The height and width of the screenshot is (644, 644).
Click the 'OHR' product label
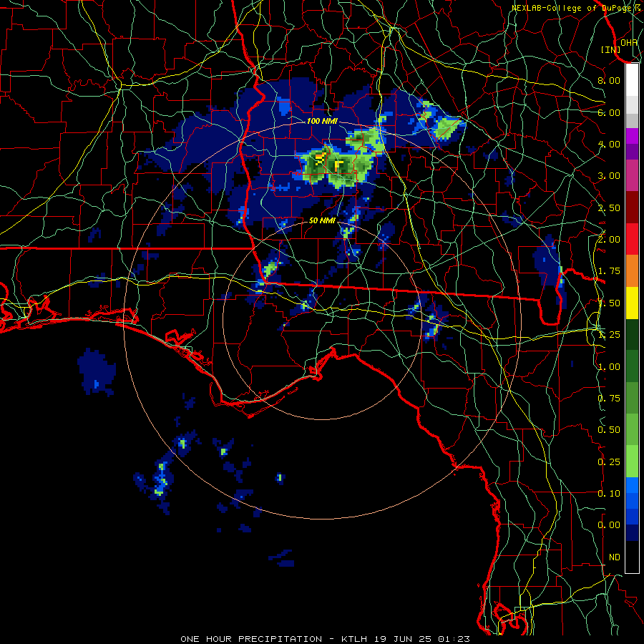click(x=629, y=43)
